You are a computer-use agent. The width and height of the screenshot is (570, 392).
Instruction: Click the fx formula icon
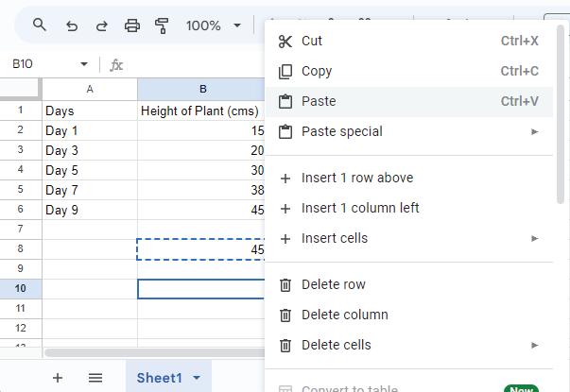pyautogui.click(x=116, y=64)
